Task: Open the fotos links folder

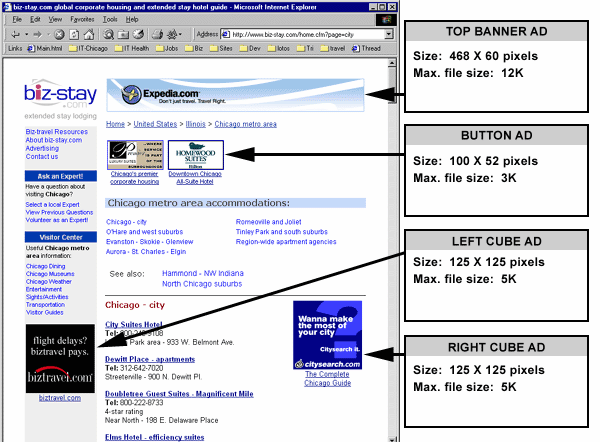Action: 279,49
